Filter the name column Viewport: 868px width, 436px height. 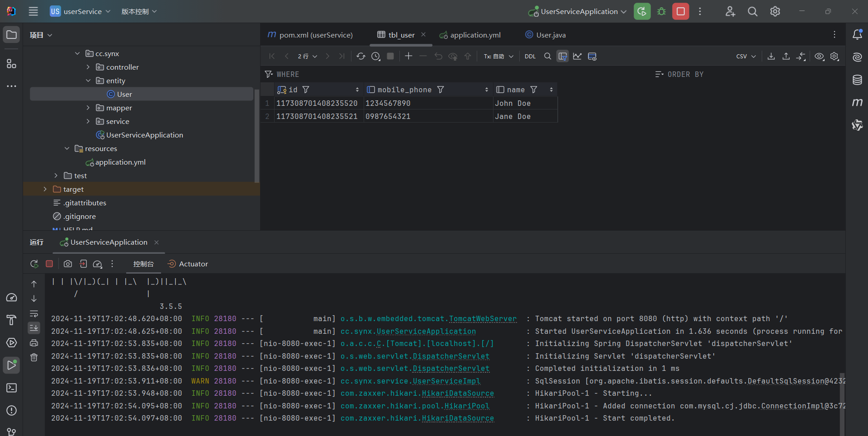click(534, 90)
